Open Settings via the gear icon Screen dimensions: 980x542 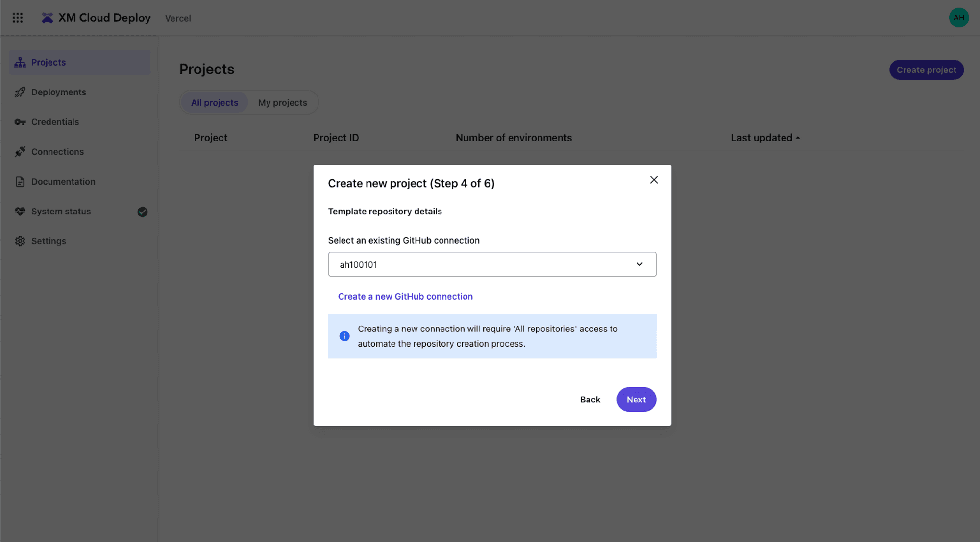(20, 241)
